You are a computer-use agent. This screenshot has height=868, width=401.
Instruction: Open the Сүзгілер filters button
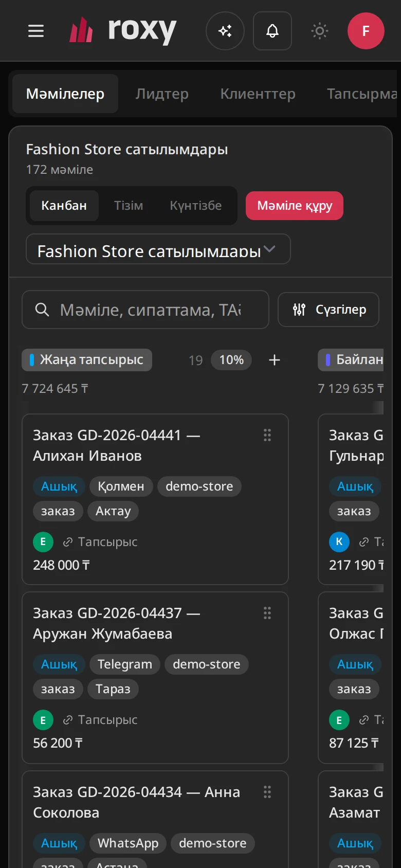(x=329, y=310)
